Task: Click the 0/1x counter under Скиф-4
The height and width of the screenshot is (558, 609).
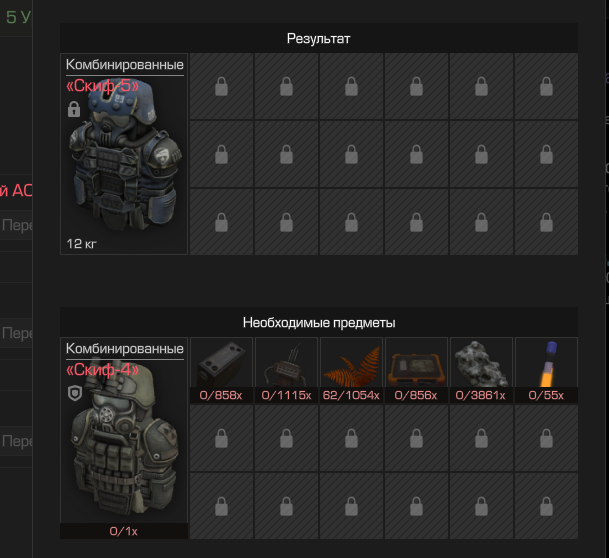Action: click(124, 531)
